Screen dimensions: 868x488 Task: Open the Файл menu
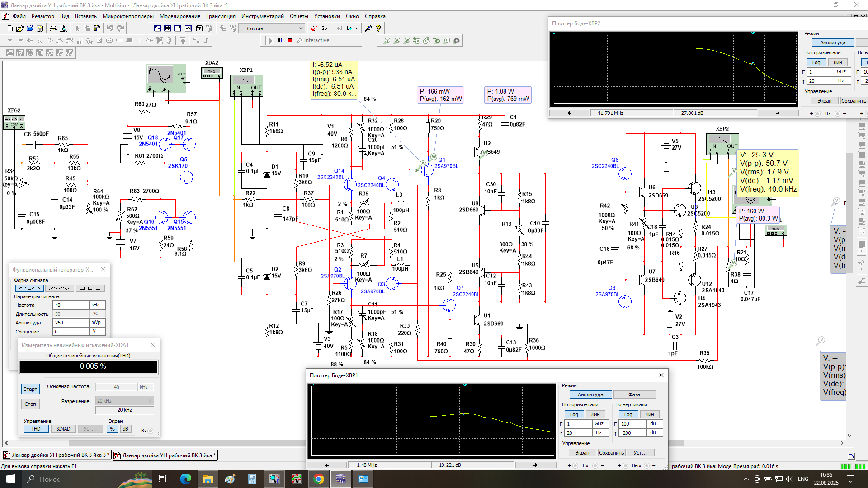tap(19, 16)
